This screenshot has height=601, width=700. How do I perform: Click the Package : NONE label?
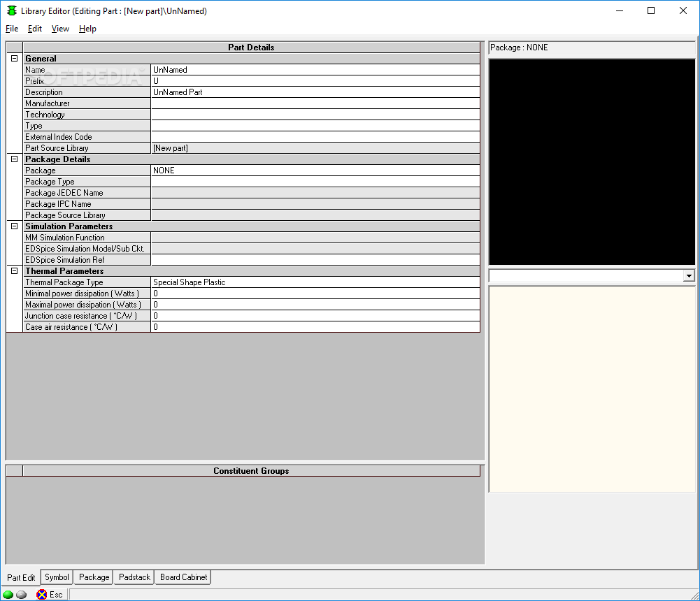(519, 48)
